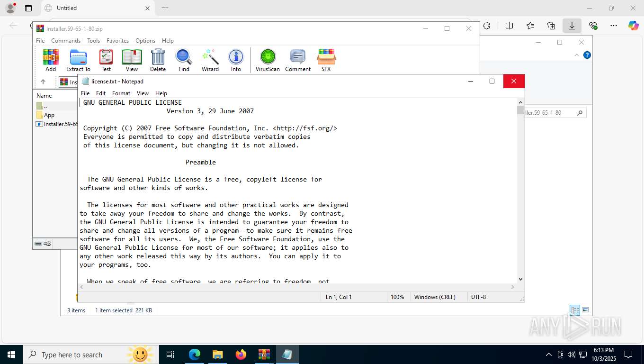Open Edge Browser essentials heart icon
Image resolution: width=644 pixels, height=364 pixels.
(x=593, y=26)
